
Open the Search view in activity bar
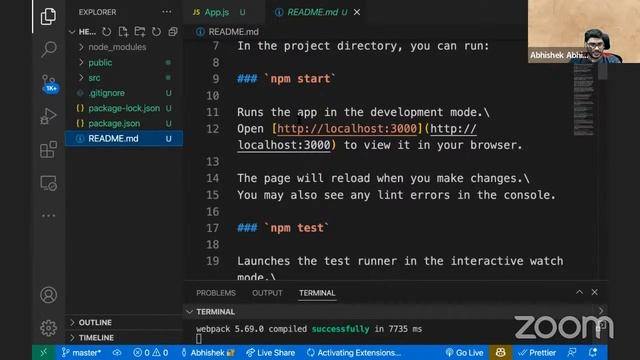pos(48,49)
